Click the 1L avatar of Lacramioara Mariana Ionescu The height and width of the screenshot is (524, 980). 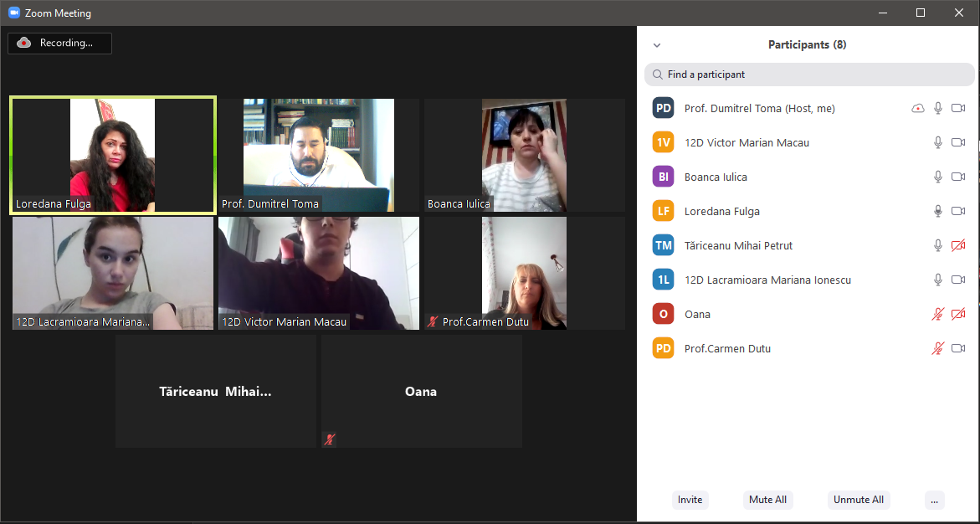point(663,280)
